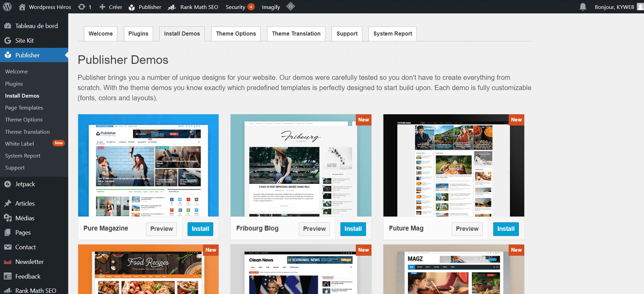Open White Label in Publisher submenu

click(x=19, y=144)
